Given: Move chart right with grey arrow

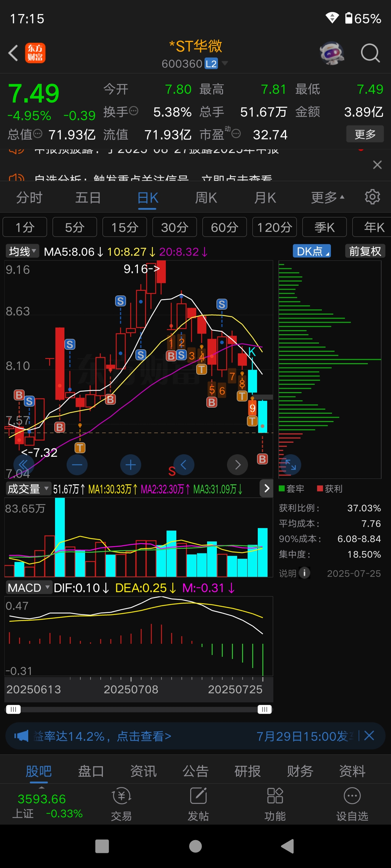Looking at the screenshot, I should 237,465.
